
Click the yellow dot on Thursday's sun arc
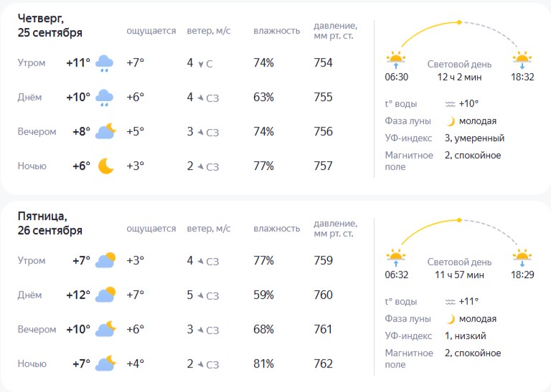459,22
